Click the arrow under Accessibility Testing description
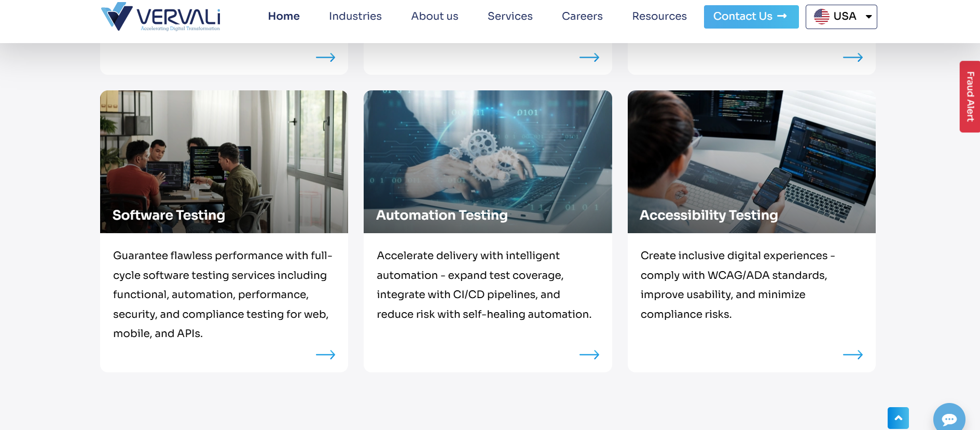The width and height of the screenshot is (980, 430). click(852, 355)
